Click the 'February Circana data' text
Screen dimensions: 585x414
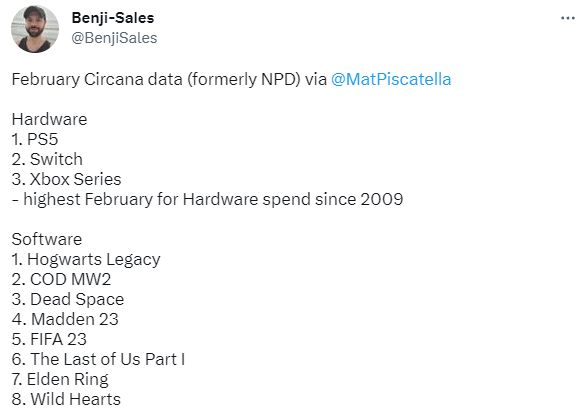coord(97,79)
